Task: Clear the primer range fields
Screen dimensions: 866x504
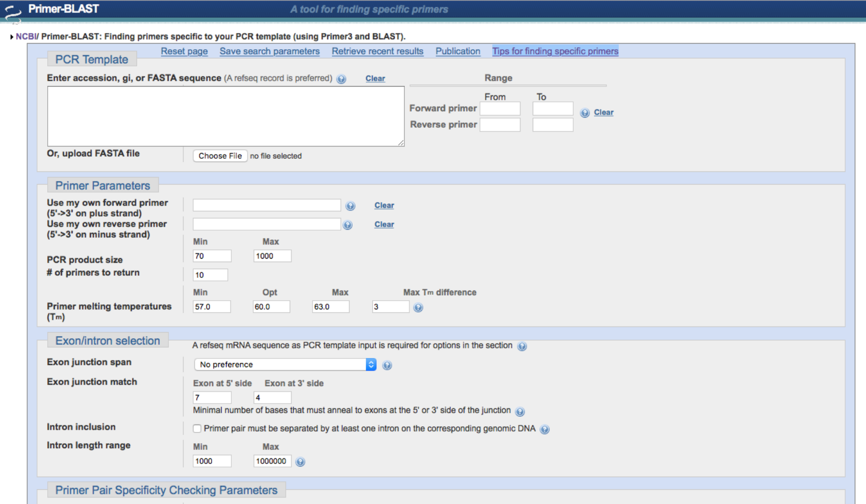Action: pos(604,113)
